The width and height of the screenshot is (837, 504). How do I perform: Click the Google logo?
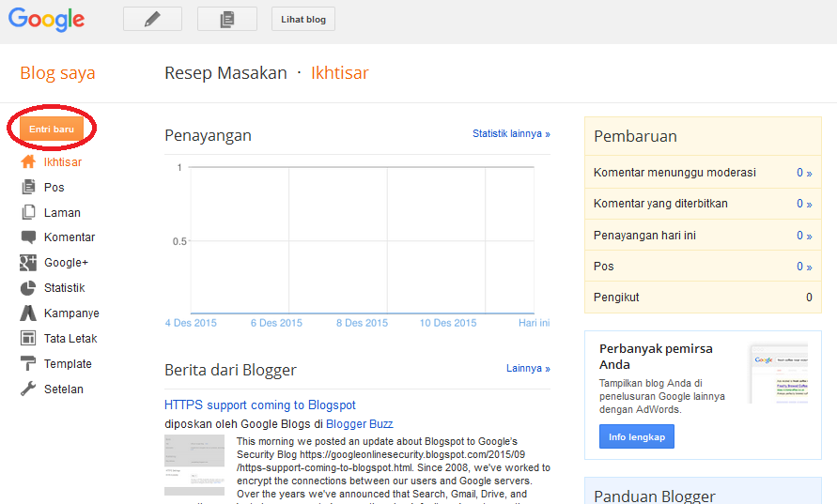[46, 20]
